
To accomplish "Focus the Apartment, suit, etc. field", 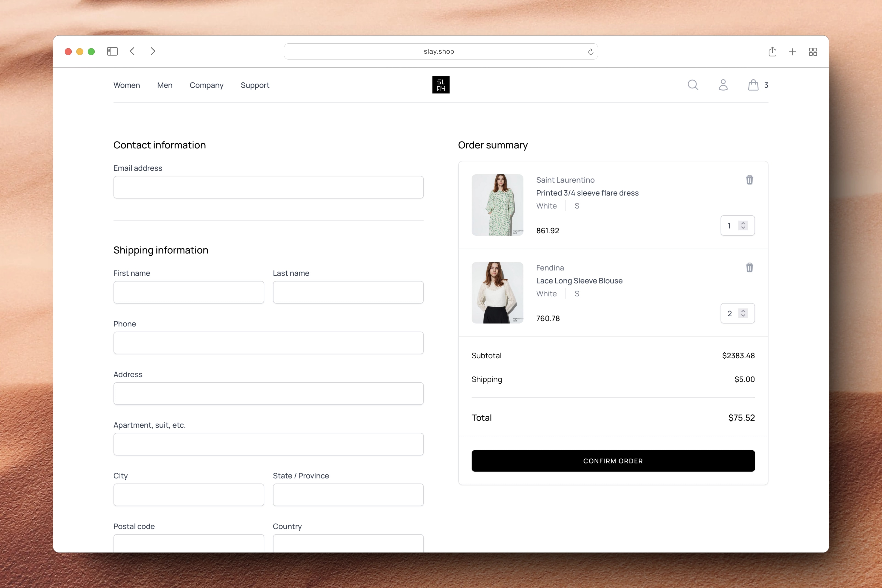I will click(269, 444).
